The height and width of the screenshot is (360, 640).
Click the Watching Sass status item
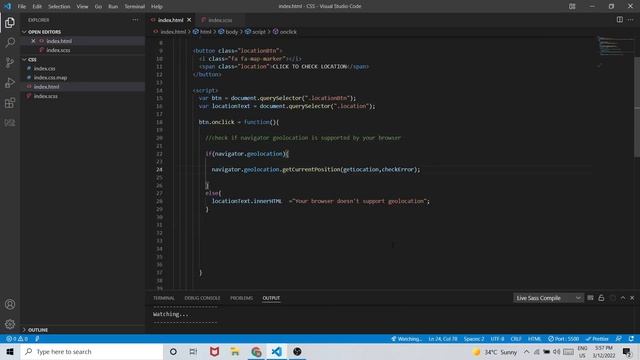coord(407,339)
